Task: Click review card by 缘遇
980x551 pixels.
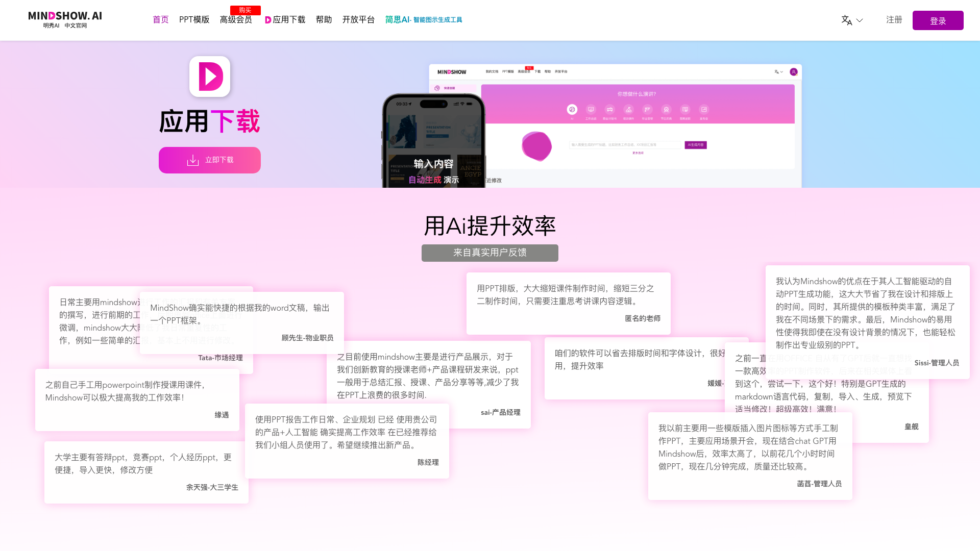Action: (137, 400)
